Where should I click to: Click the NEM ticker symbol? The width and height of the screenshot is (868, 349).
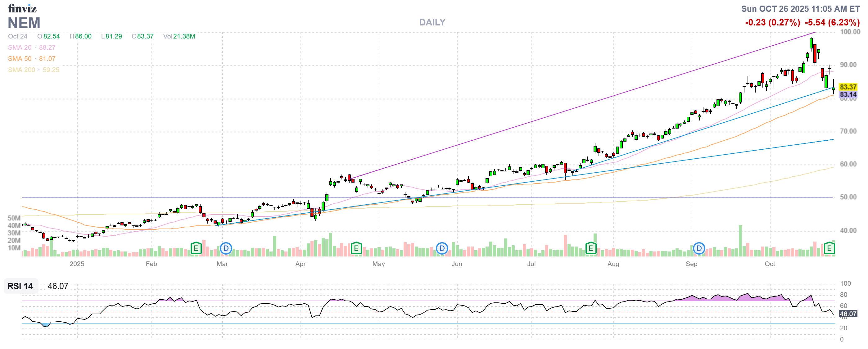(24, 23)
